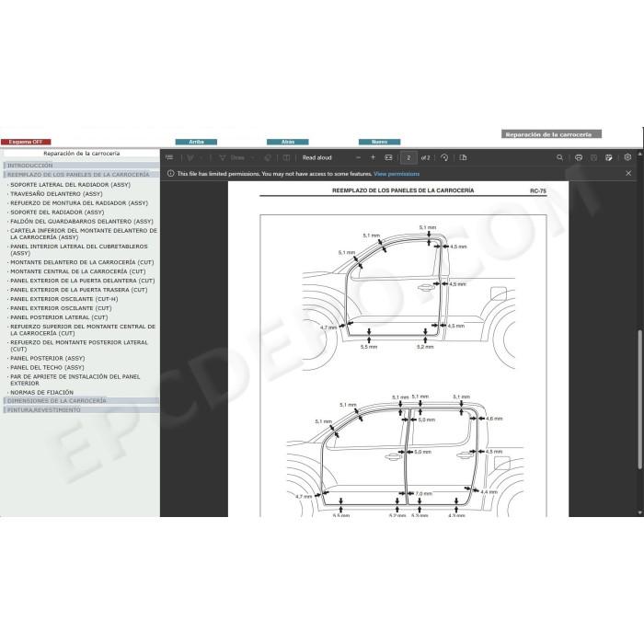Open the Page view icon
The width and height of the screenshot is (644, 644).
pyautogui.click(x=463, y=157)
